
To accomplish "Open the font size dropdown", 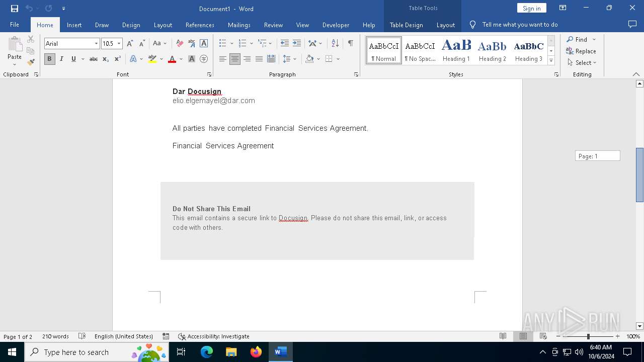I will pos(119,44).
